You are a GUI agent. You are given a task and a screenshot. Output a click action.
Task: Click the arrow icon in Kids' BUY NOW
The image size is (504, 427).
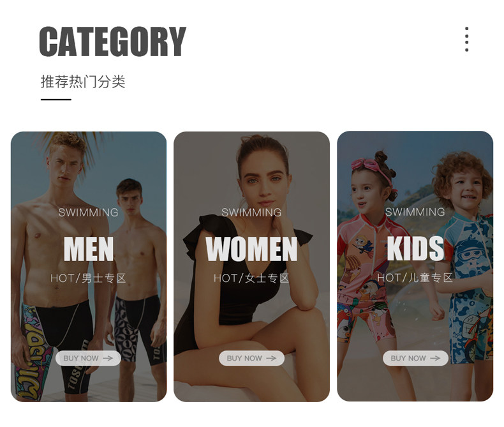[435, 358]
